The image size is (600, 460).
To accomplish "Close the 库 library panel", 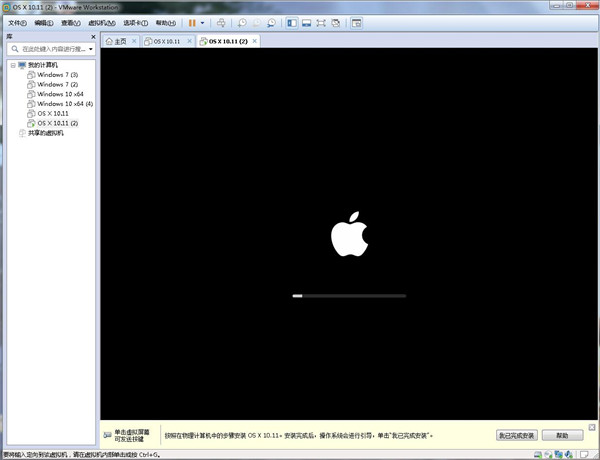I will tap(93, 37).
